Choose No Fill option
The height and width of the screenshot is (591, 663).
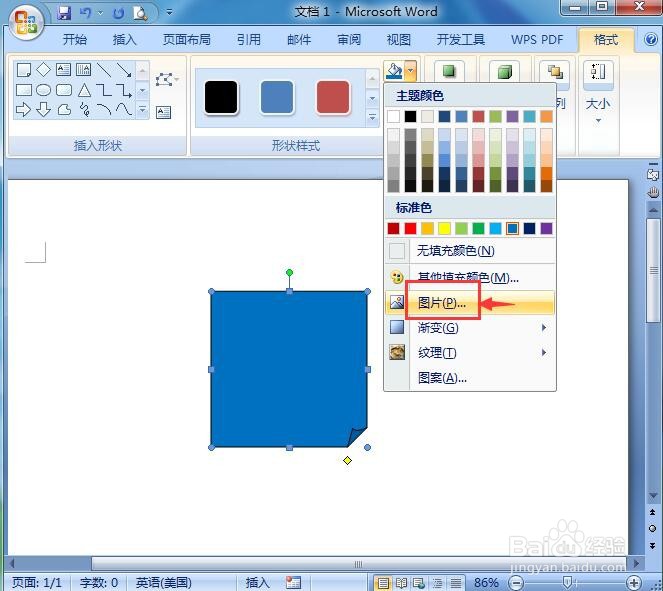click(469, 251)
